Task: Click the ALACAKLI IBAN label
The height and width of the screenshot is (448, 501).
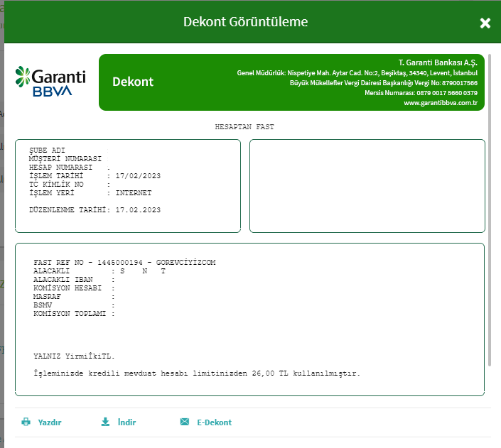Action: click(63, 280)
